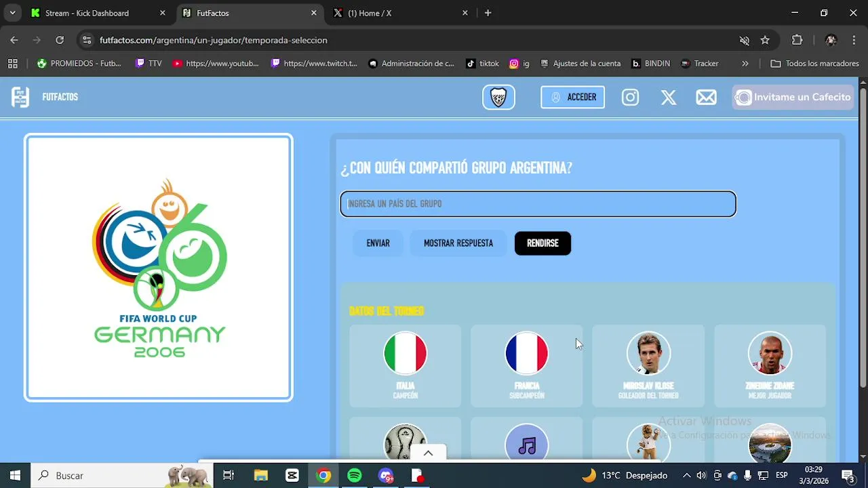The height and width of the screenshot is (488, 868).
Task: Focus the group country input field
Action: tap(538, 204)
